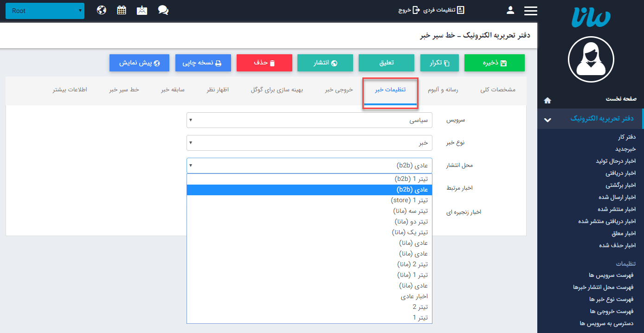Open the hamburger menu icon
The width and height of the screenshot is (644, 333).
coord(530,10)
